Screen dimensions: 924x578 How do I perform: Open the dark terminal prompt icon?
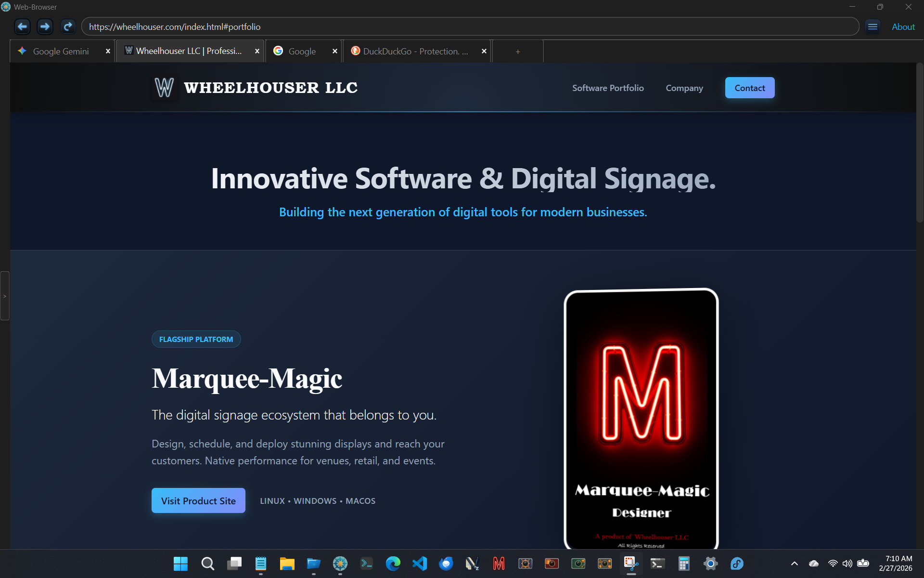tap(366, 564)
